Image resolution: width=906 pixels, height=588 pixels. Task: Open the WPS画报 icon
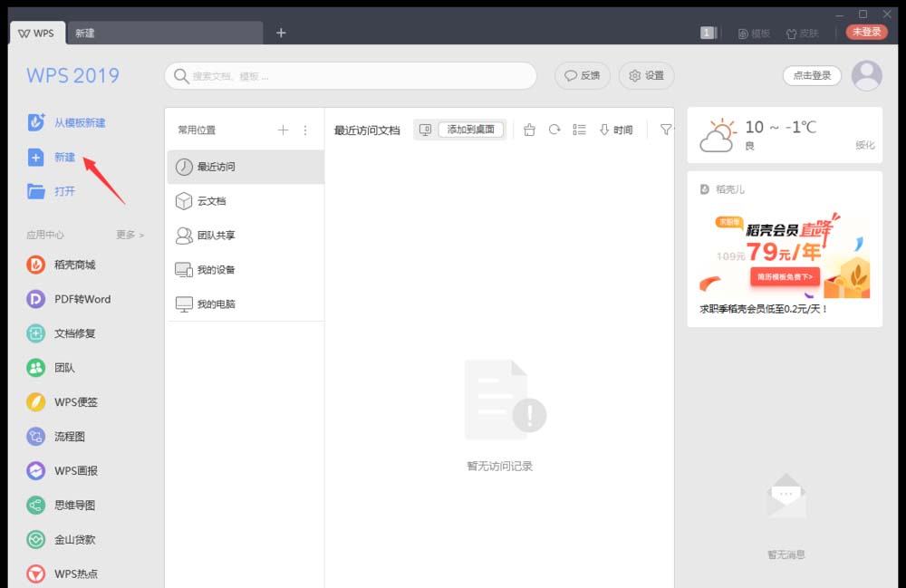(x=36, y=471)
